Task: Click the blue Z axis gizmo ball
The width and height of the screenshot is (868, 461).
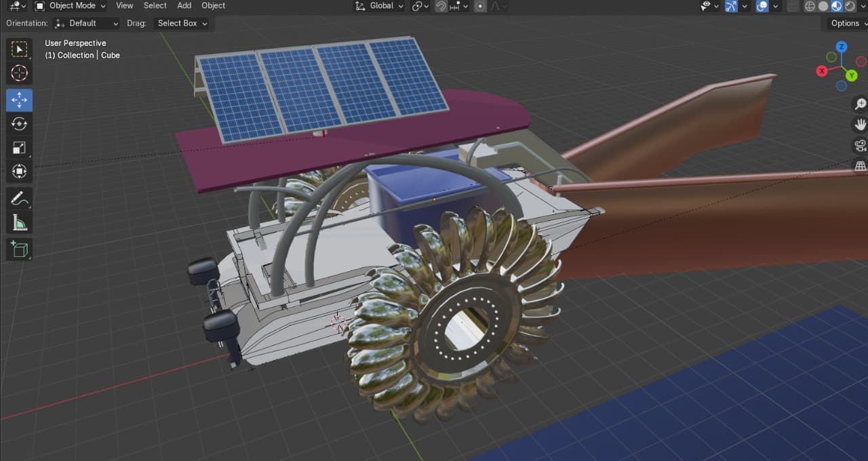Action: coord(842,47)
